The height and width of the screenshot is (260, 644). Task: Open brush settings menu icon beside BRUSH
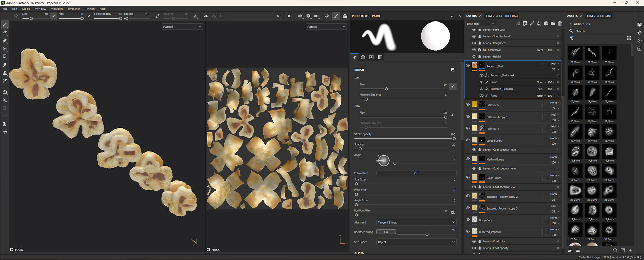point(453,70)
